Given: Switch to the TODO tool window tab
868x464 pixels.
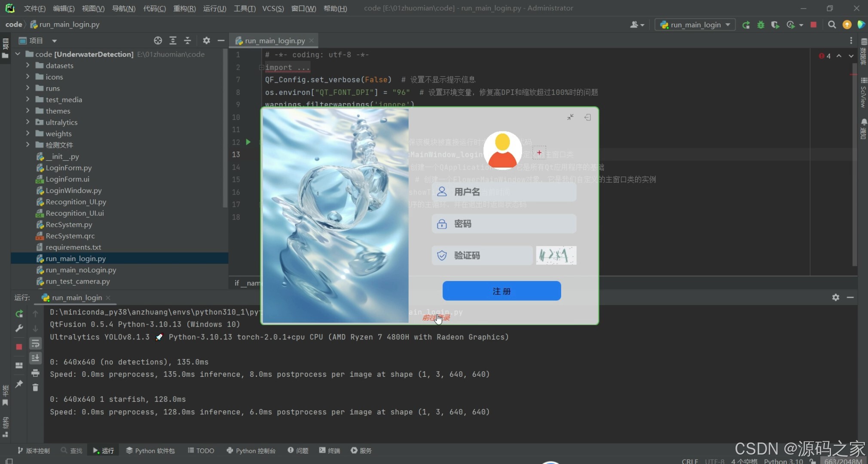Looking at the screenshot, I should (201, 450).
